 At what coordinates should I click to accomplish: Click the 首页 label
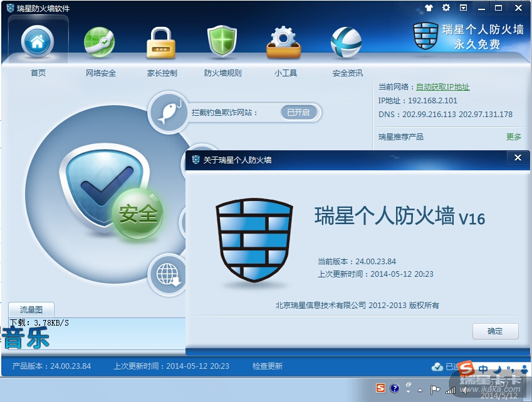[38, 73]
